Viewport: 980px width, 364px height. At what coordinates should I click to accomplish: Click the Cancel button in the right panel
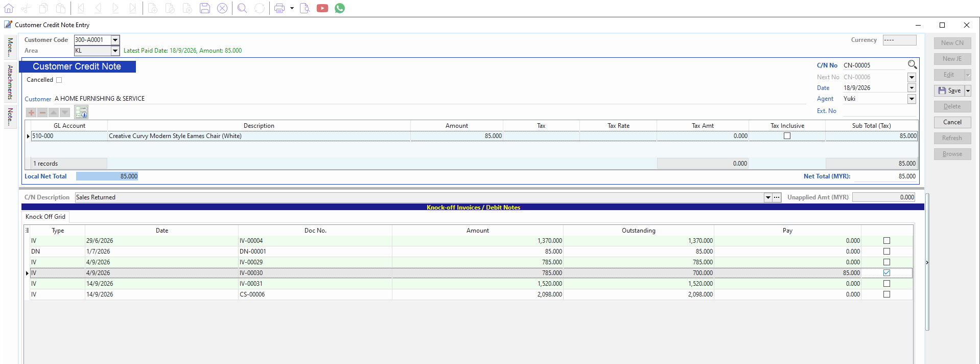coord(952,122)
